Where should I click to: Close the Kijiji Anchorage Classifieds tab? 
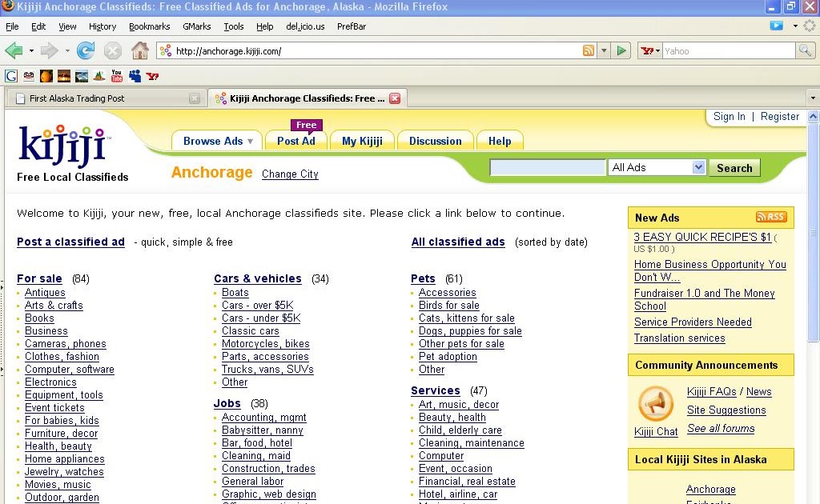395,98
